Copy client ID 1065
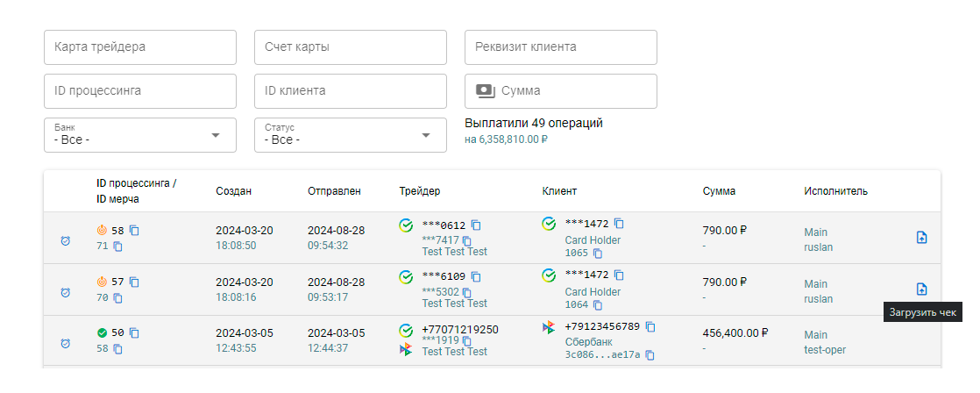 598,254
